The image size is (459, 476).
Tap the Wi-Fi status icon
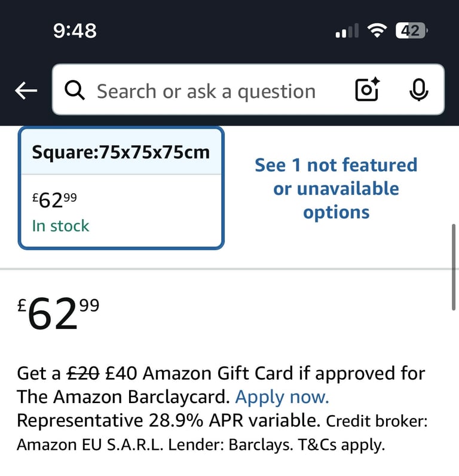pyautogui.click(x=377, y=30)
